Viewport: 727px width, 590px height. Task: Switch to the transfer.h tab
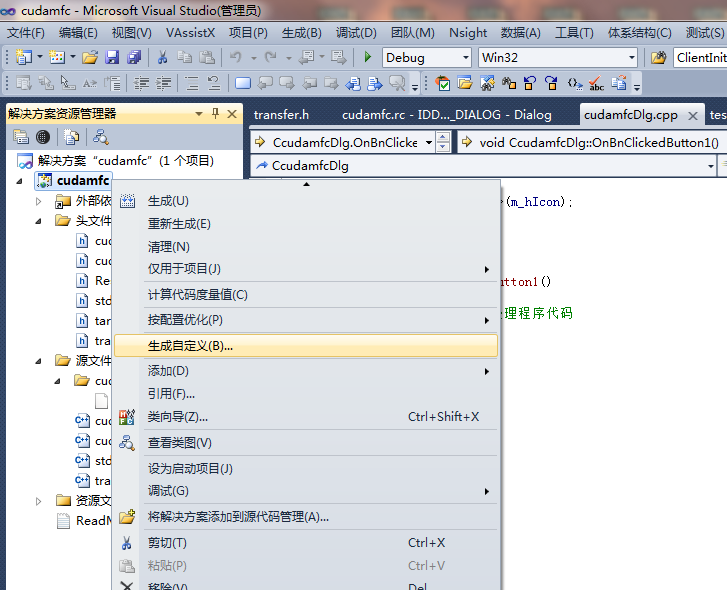click(x=281, y=114)
